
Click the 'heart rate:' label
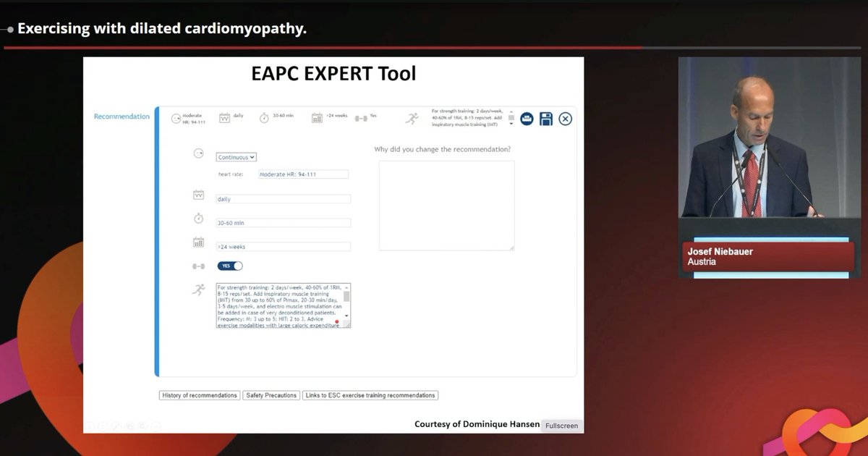[x=231, y=174]
